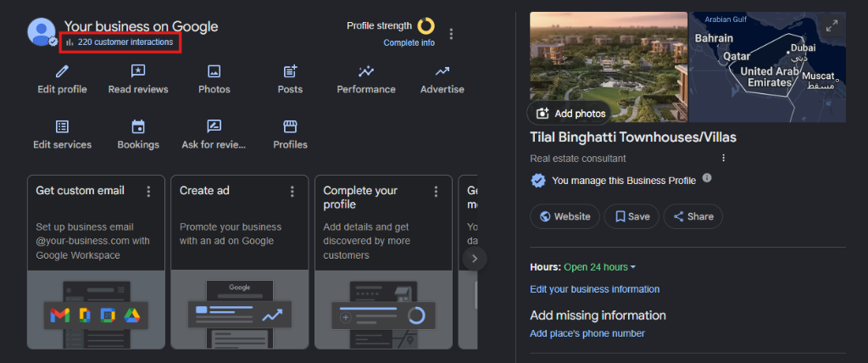Image resolution: width=868 pixels, height=363 pixels.
Task: Click the Share button
Action: 693,216
